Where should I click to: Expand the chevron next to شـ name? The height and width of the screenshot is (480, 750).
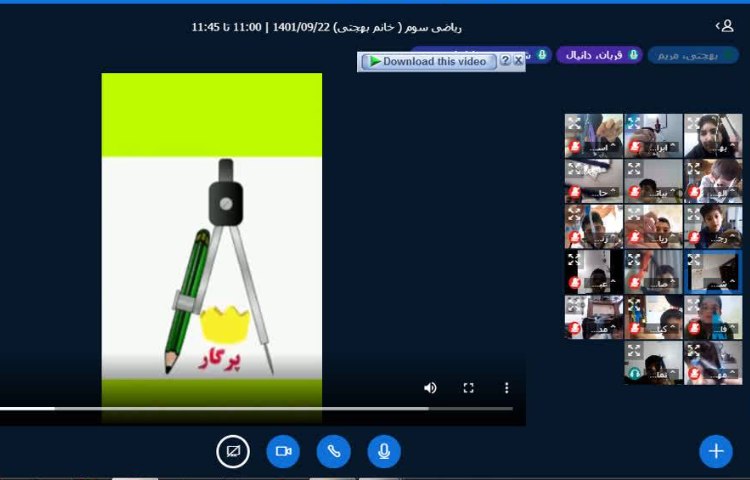732,282
